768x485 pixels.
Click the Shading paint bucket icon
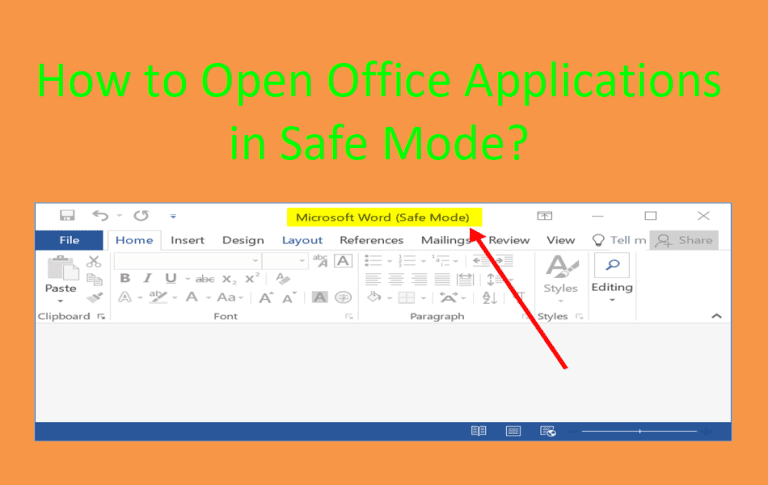click(x=374, y=297)
